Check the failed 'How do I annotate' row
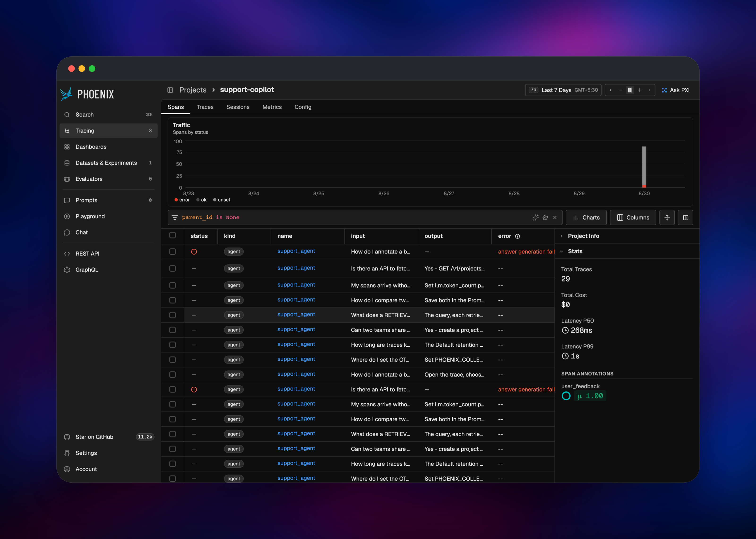 [172, 252]
